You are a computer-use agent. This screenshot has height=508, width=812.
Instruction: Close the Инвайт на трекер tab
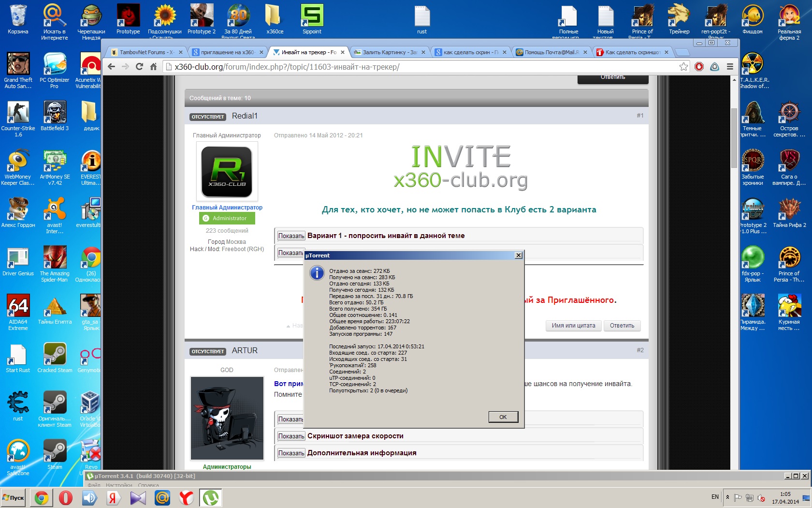[343, 52]
